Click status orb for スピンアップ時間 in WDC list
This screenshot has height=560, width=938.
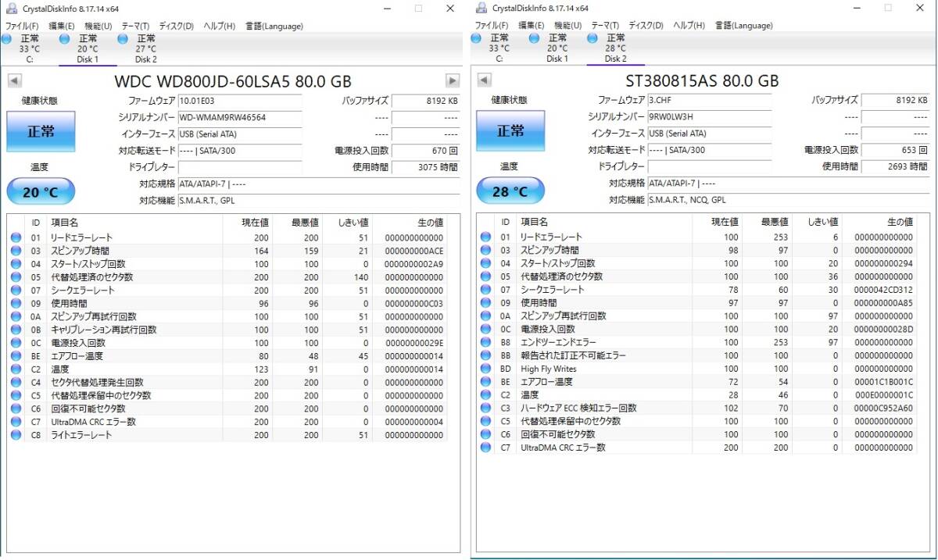16,251
